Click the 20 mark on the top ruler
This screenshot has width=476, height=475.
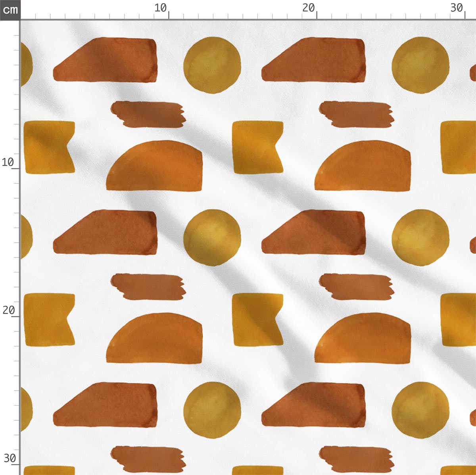click(309, 8)
